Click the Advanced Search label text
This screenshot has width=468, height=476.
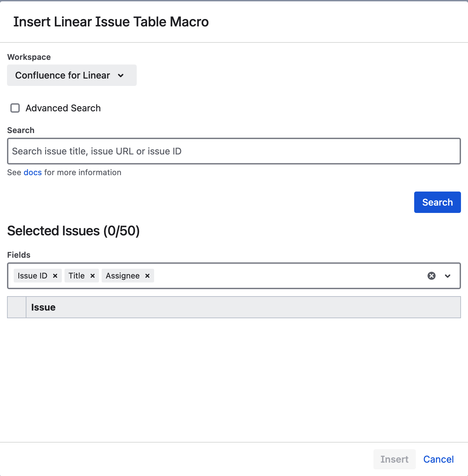[x=63, y=108]
